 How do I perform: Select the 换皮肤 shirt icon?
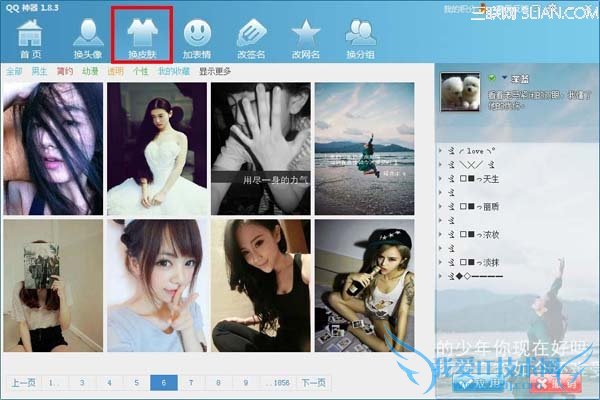(x=142, y=39)
